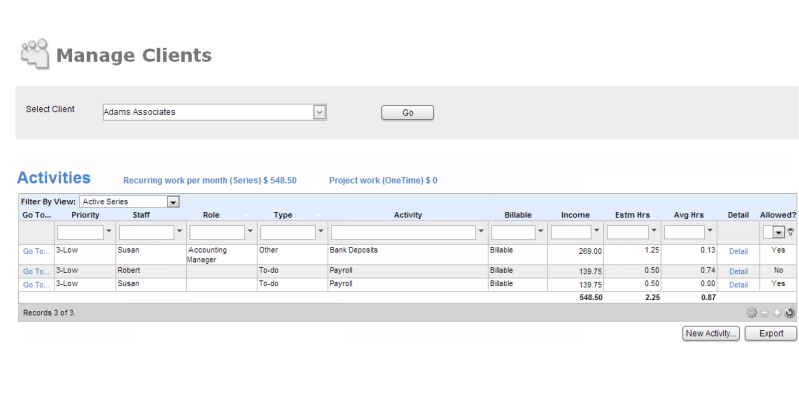Open Detail link for Robert's Payroll row

tap(738, 271)
